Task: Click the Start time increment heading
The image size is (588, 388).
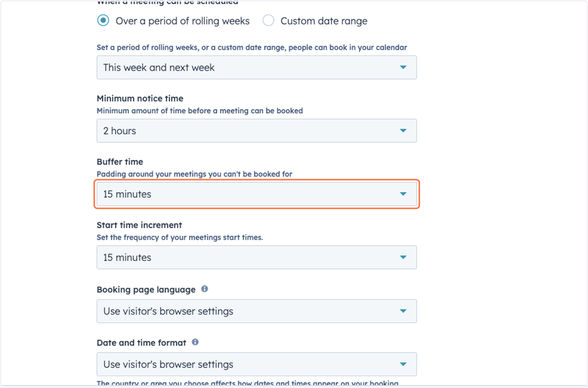Action: 139,225
